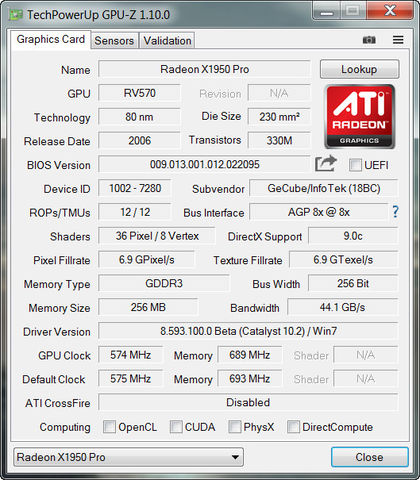
Task: Click the Subvendor field GeCube/InfoTek (18BC)
Action: click(324, 188)
